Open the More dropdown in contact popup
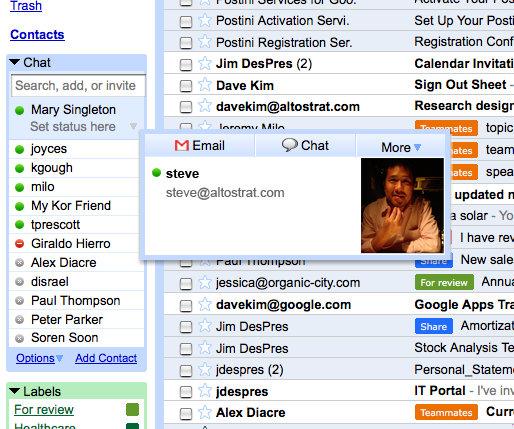 point(401,147)
